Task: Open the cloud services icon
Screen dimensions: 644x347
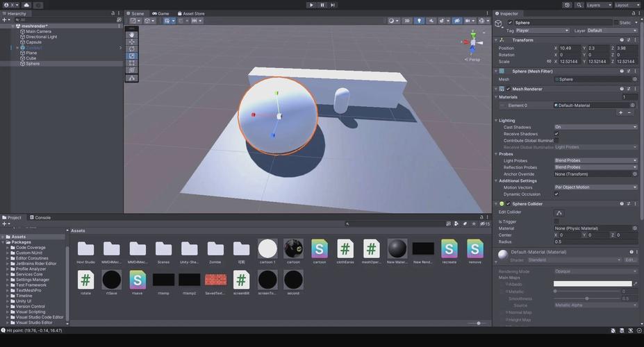Action: click(x=26, y=5)
